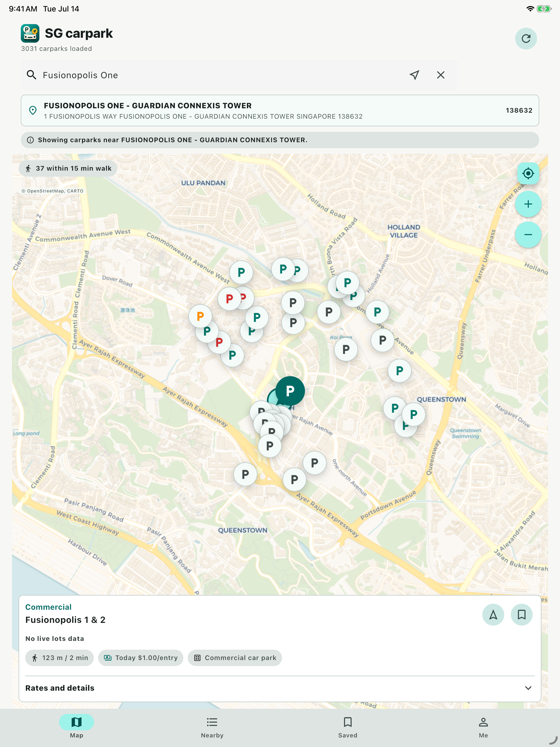Select the large dark green carpark marker

tap(290, 391)
